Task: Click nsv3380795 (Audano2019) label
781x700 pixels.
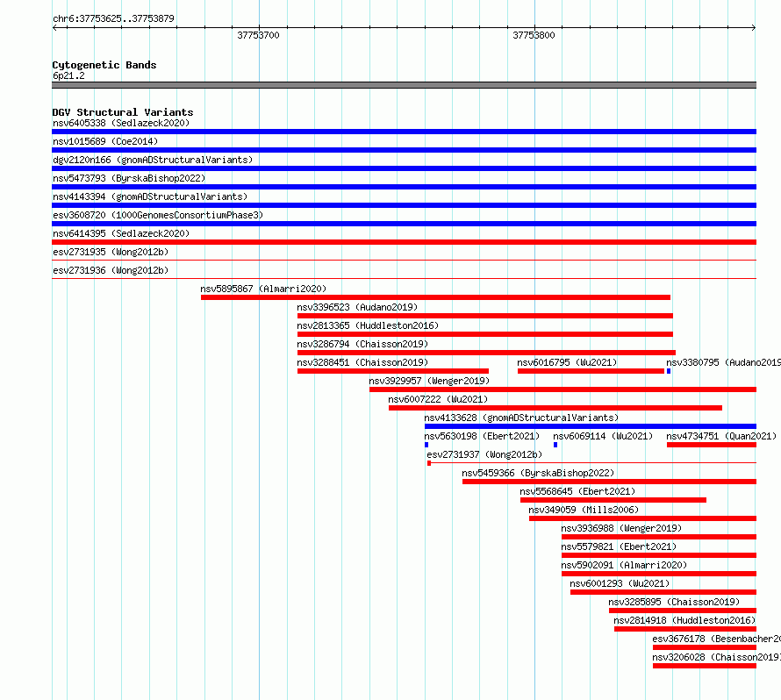Action: click(723, 362)
